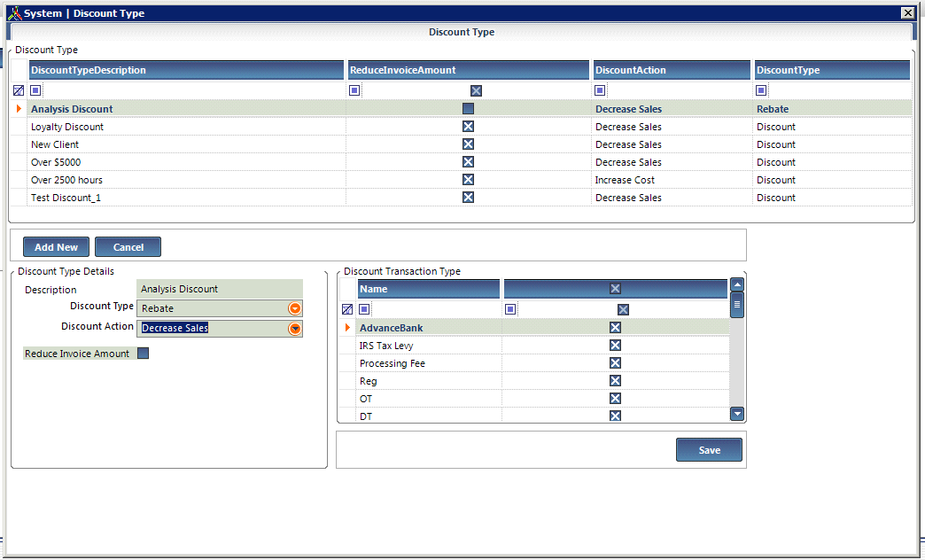Click the filter icon in ReduceInvoiceAmount column
Image resolution: width=925 pixels, height=560 pixels.
[354, 90]
